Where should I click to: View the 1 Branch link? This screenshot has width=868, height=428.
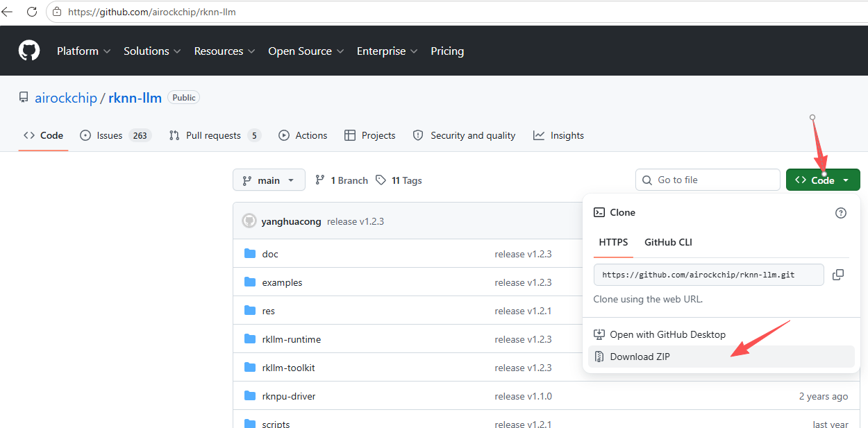point(341,180)
